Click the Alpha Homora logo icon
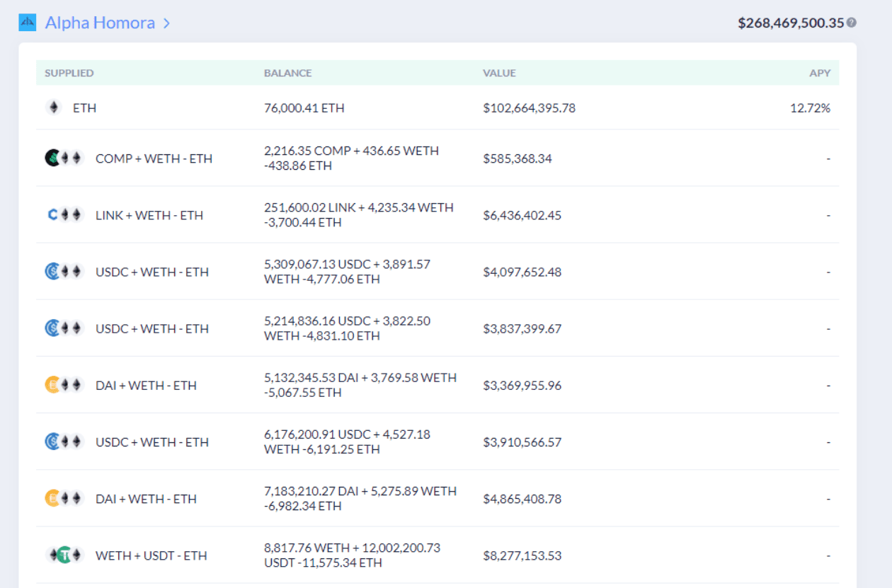The image size is (892, 588). (27, 23)
